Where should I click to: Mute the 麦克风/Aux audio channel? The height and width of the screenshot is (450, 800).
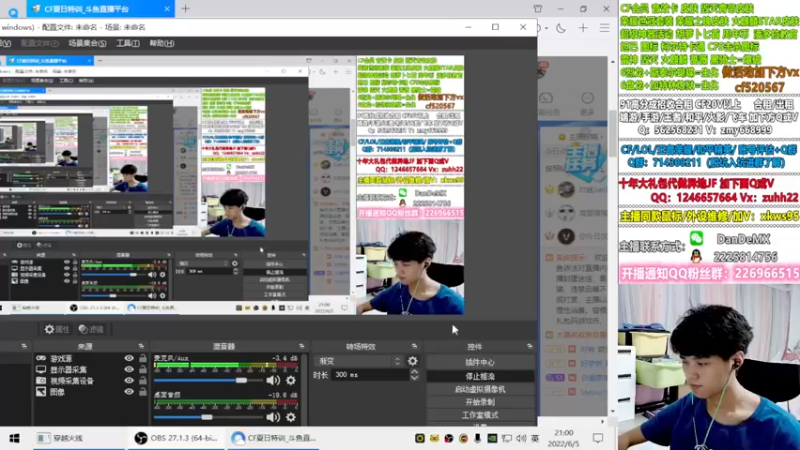pos(273,380)
